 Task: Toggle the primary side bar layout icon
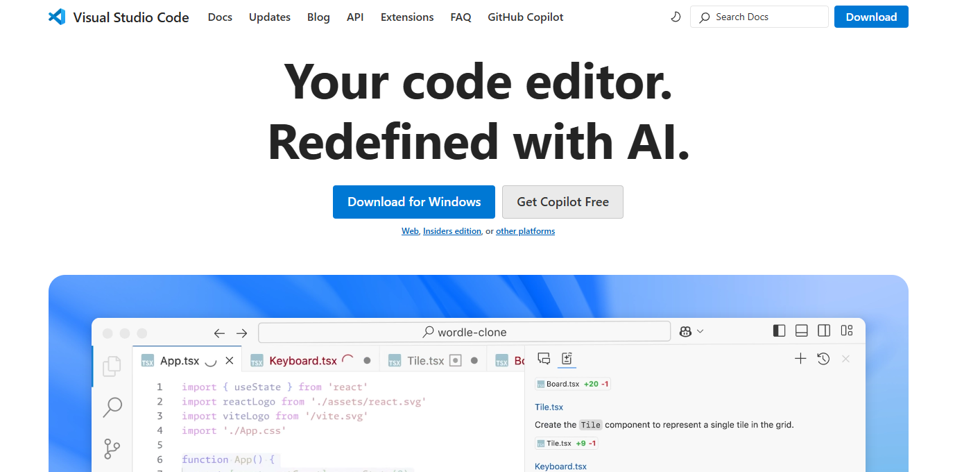[x=779, y=331]
